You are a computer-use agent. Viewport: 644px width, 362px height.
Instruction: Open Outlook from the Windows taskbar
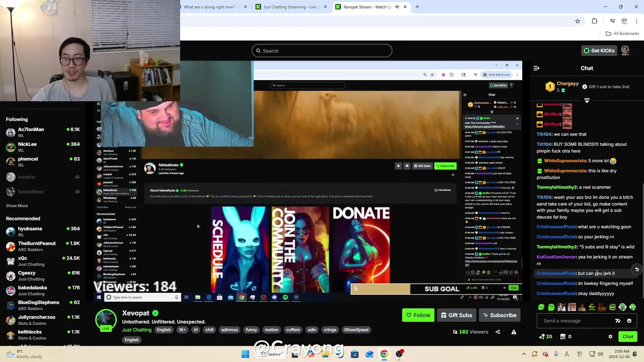[x=369, y=354]
